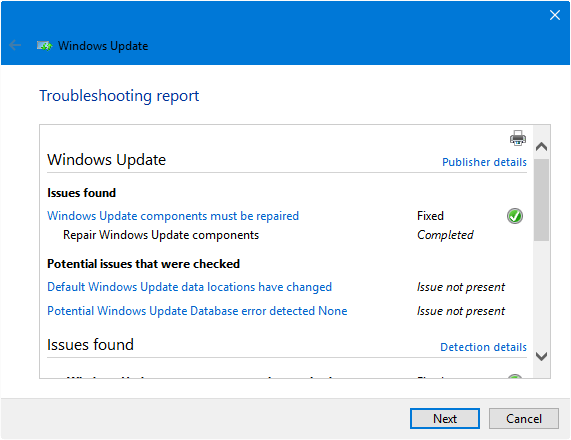571x440 pixels.
Task: Click the Windows Update title bar icon
Action: (44, 46)
